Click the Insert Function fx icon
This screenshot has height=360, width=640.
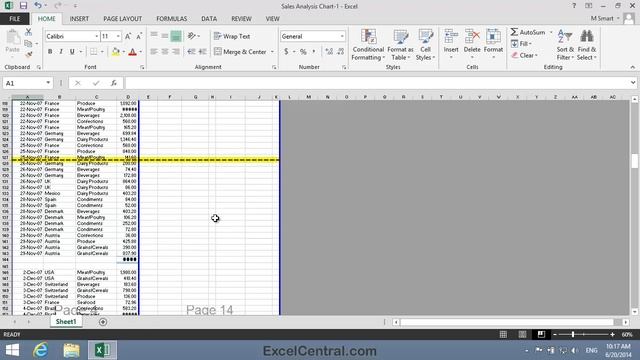[113, 83]
